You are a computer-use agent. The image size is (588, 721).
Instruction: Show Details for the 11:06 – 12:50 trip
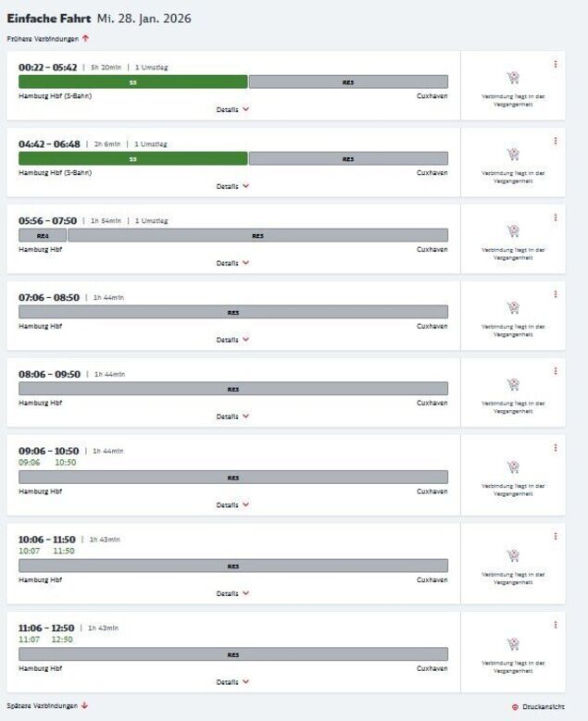232,682
